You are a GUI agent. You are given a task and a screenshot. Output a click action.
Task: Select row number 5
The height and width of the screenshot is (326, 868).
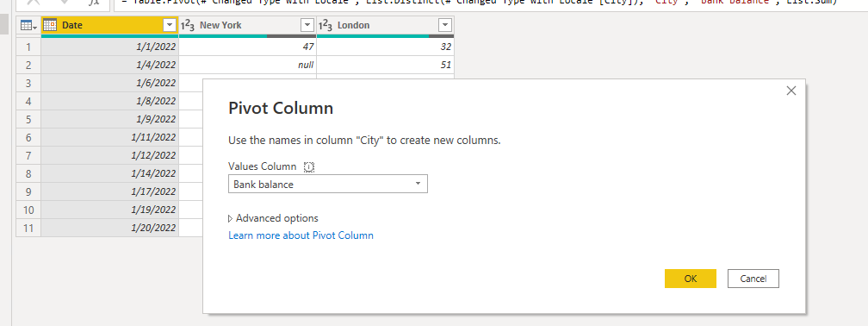click(28, 119)
